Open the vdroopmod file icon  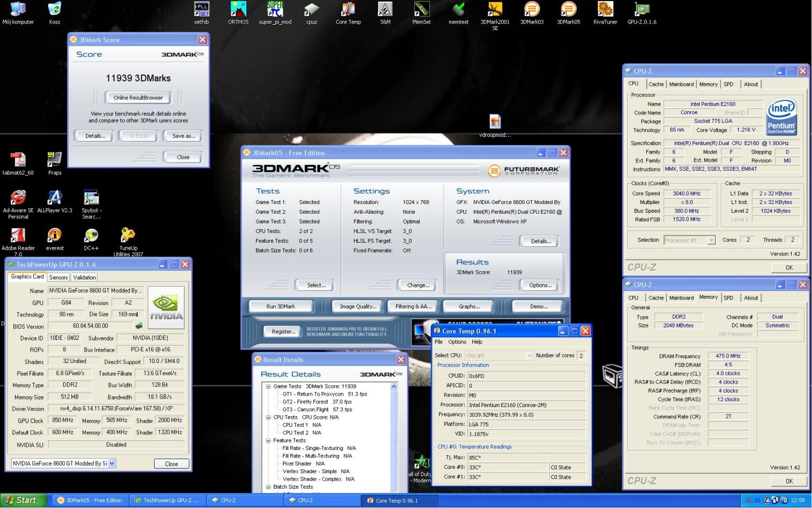point(495,126)
